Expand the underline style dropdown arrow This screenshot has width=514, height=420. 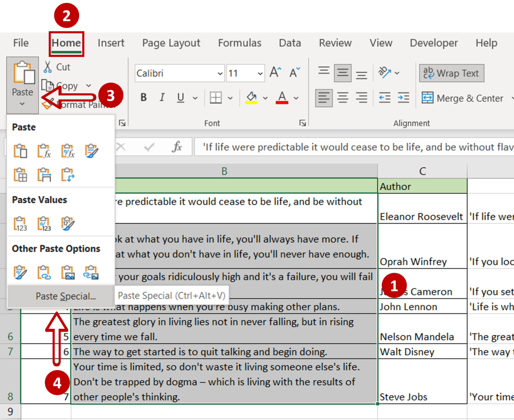(195, 98)
